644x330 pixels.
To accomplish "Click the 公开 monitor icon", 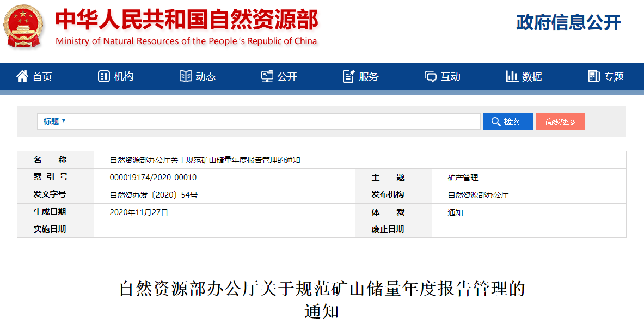I will point(267,77).
